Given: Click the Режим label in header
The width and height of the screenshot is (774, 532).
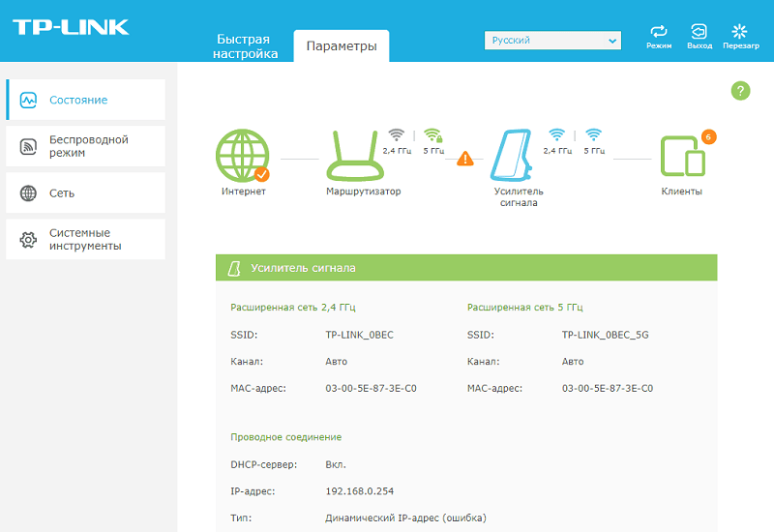Looking at the screenshot, I should [659, 45].
